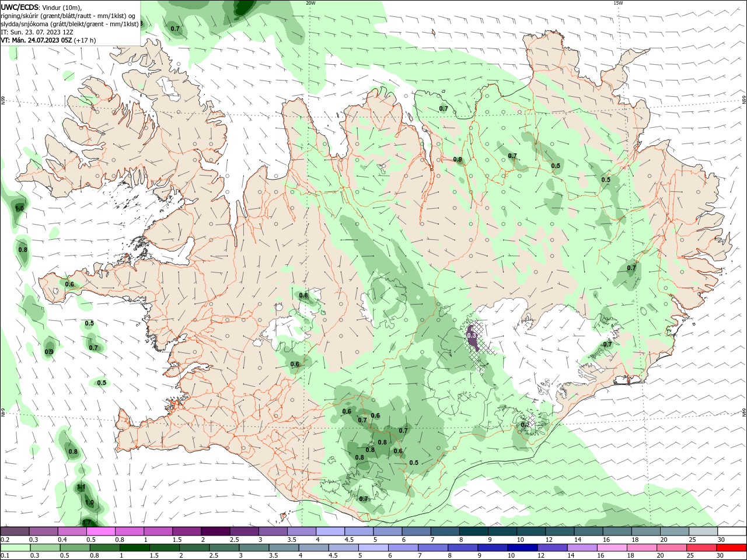This screenshot has width=747, height=560.
Task: Click the 'slydda/snjókoma' legend description line
Action: pos(69,24)
